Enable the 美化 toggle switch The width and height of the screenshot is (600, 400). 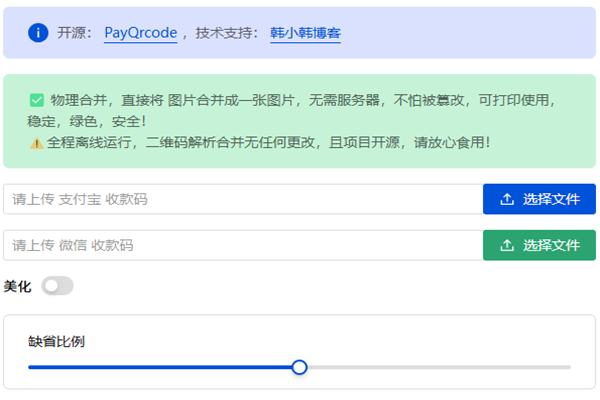click(57, 287)
